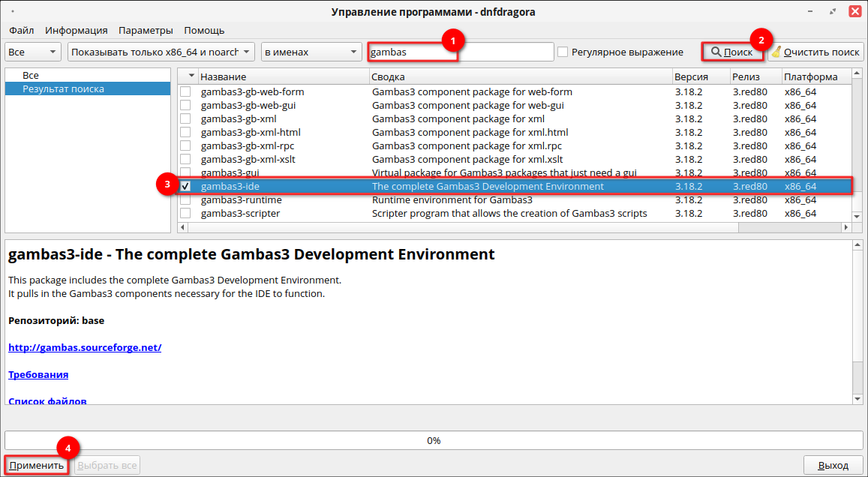
Task: Click the magnifier Search (Поиск) button
Action: [731, 52]
